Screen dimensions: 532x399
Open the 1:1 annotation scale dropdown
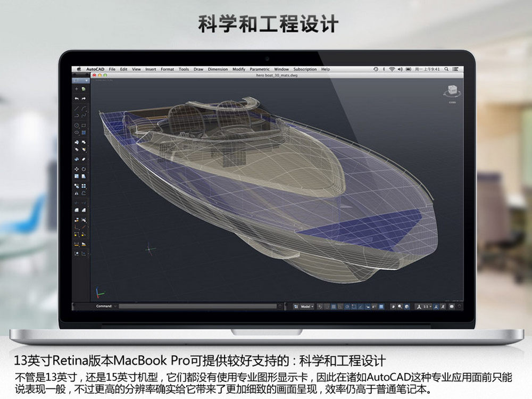pos(427,306)
